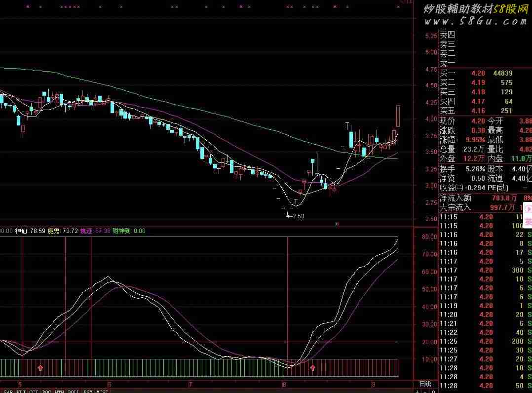Select the ROC indicator tab
Image resolution: width=532 pixels, height=393 pixels.
click(x=46, y=391)
